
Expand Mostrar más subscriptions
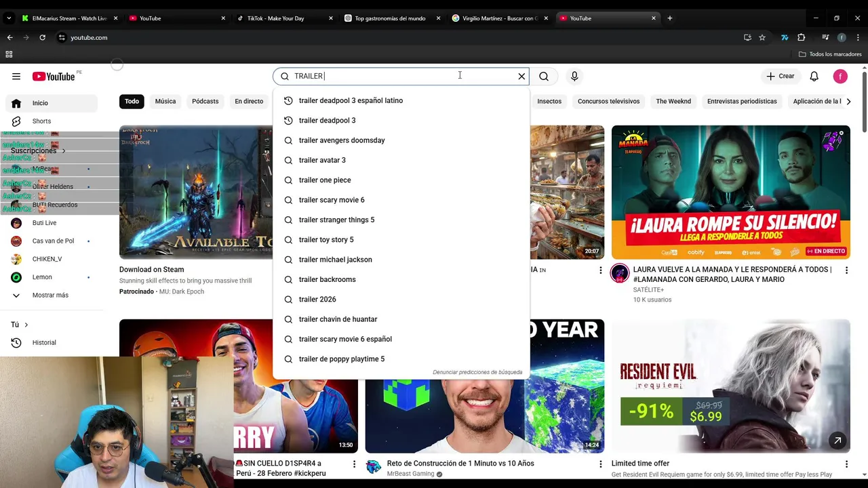(53, 296)
